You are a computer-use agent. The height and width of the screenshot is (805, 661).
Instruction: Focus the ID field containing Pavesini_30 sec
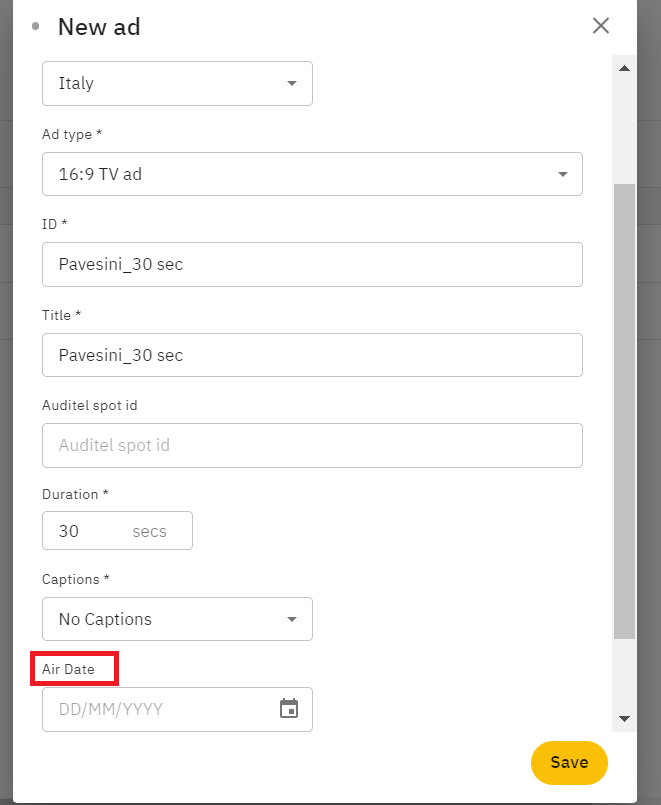(x=312, y=265)
